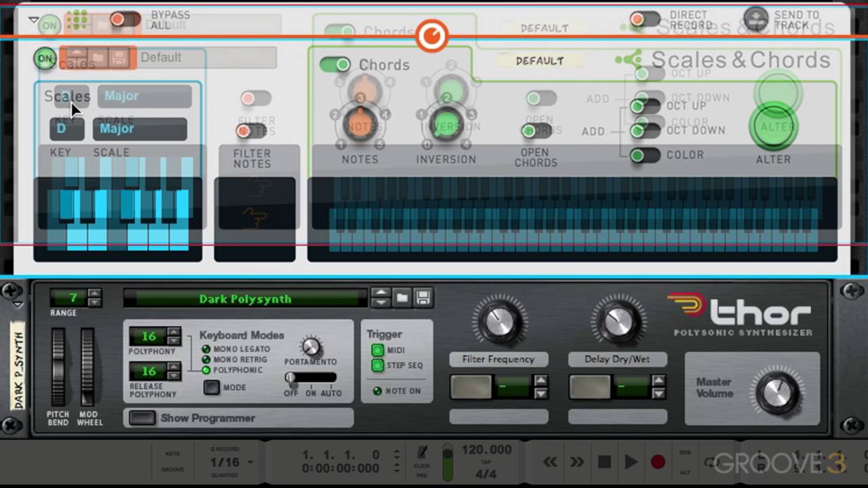Increase the Polyphony value
Screen dimensions: 868x488
(174, 331)
